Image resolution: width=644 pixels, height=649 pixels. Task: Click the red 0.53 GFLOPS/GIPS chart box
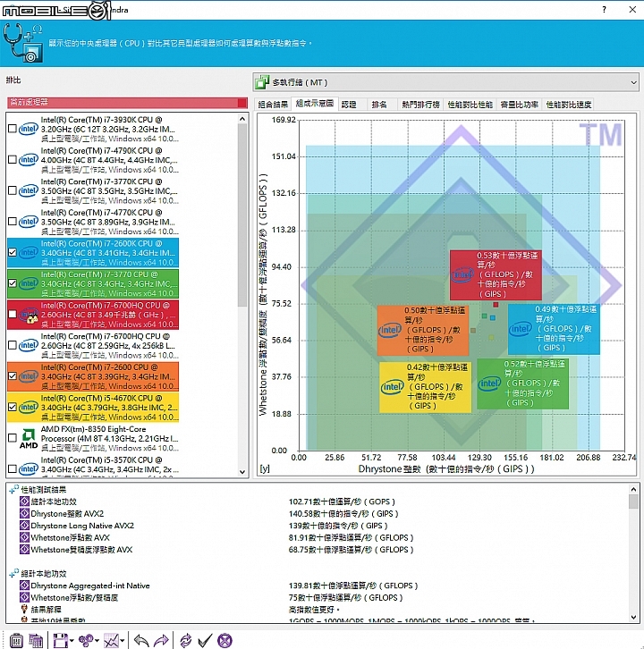click(x=496, y=274)
